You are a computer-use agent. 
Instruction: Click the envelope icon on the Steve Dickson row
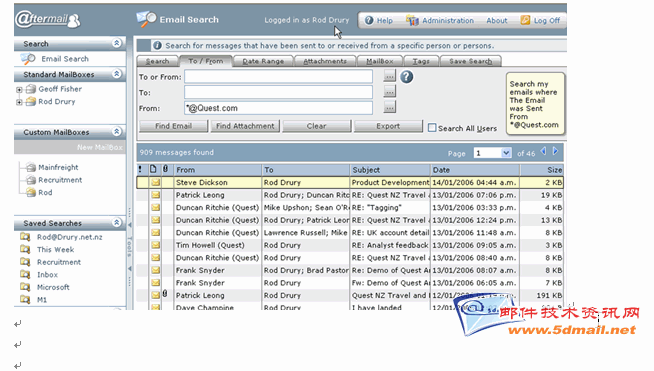(156, 182)
